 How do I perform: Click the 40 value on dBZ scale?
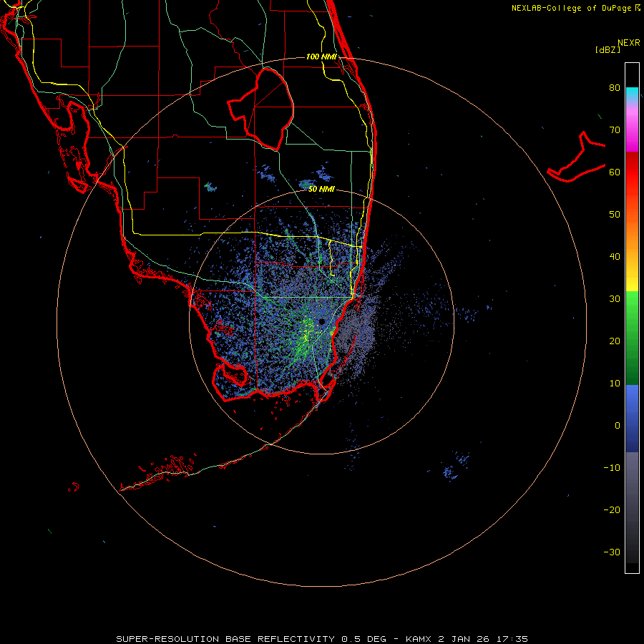tap(615, 257)
